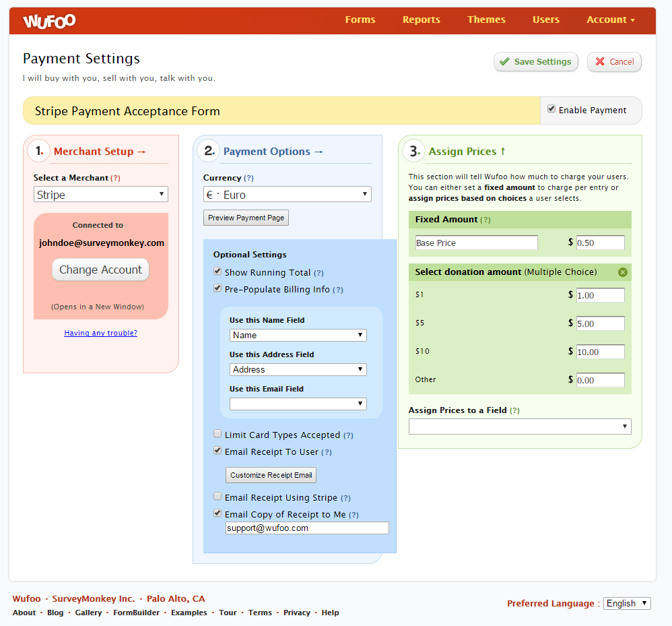Open the Name Field dropdown

298,335
